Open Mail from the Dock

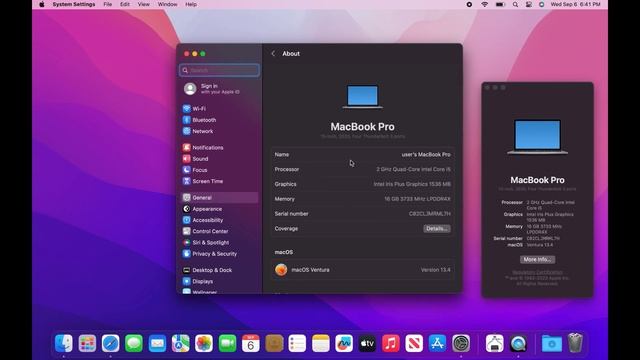pos(157,343)
